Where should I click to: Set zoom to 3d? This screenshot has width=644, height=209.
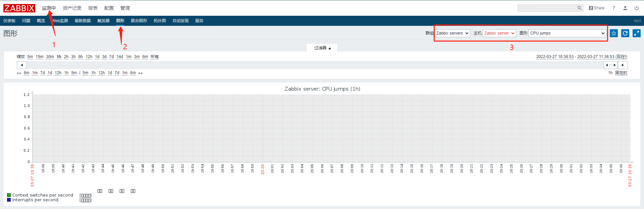104,57
